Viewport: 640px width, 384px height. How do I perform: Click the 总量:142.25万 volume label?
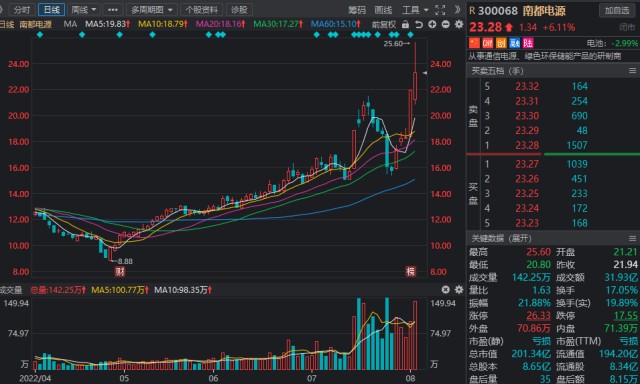click(58, 290)
